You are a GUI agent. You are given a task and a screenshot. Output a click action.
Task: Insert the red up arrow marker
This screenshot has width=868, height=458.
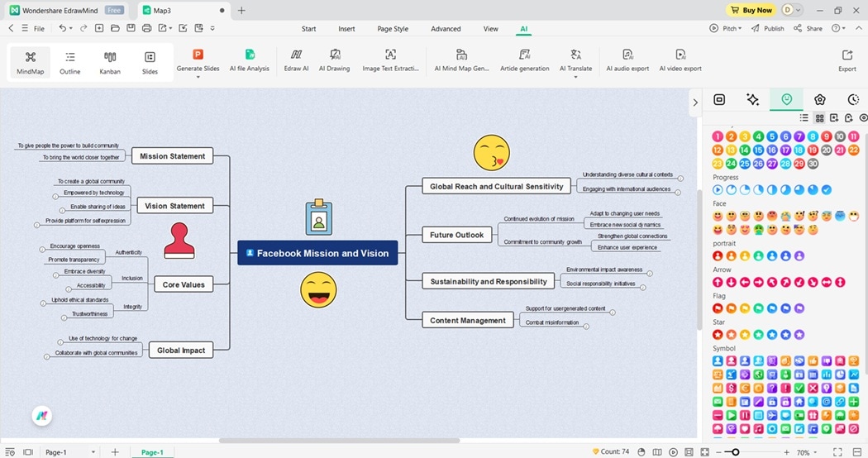pos(718,282)
